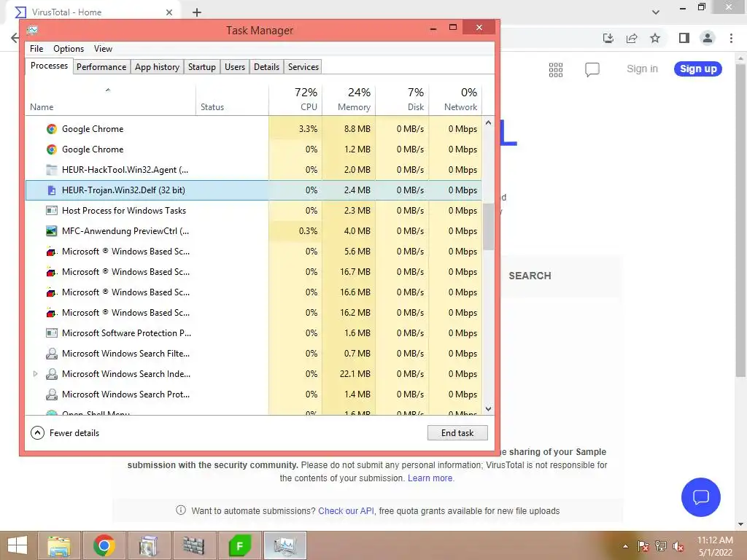Open Google Chrome from the taskbar

104,545
